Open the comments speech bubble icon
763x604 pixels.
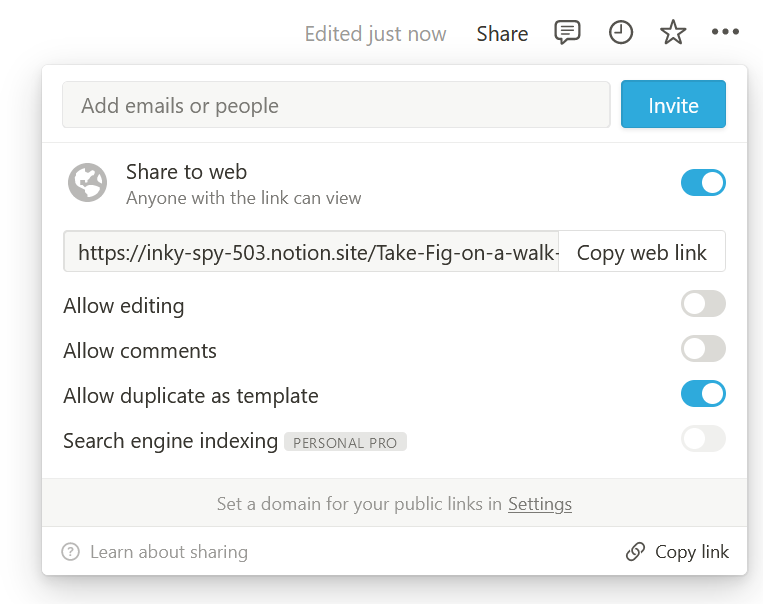(x=567, y=33)
